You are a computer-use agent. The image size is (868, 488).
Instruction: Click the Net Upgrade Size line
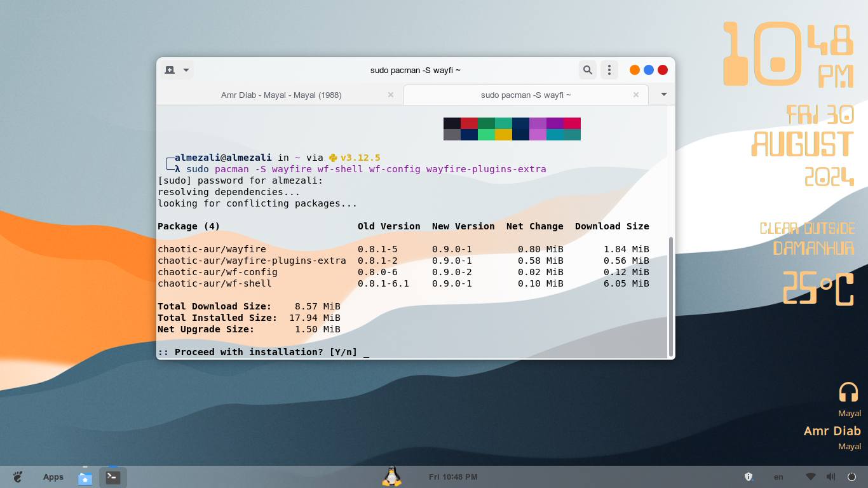[249, 329]
